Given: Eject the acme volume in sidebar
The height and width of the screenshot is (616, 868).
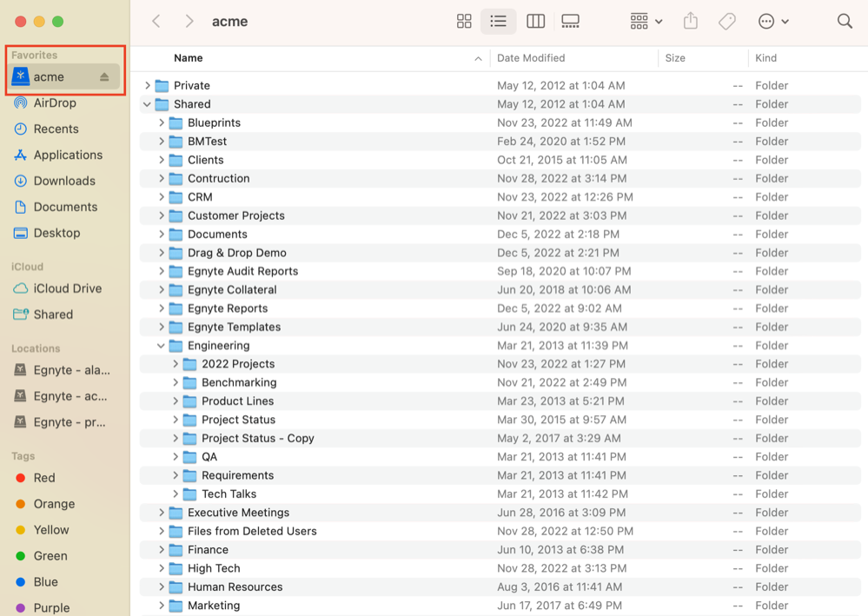Looking at the screenshot, I should click(104, 77).
